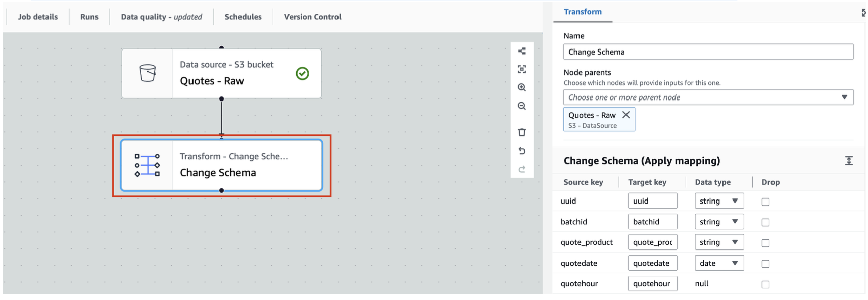Image resolution: width=868 pixels, height=300 pixels.
Task: Open the S3 bucket data source node icon
Action: pos(147,73)
